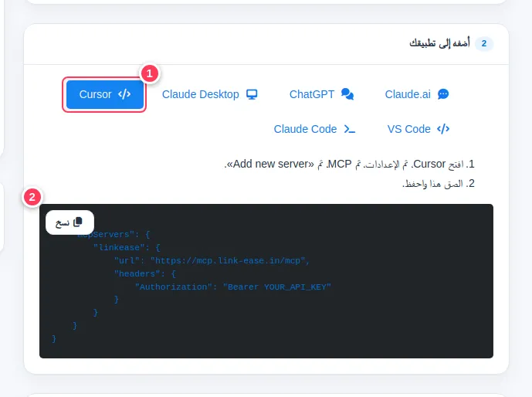Click the "linkease" key line in the code
Screen dimensions: 532x397
click(127, 247)
